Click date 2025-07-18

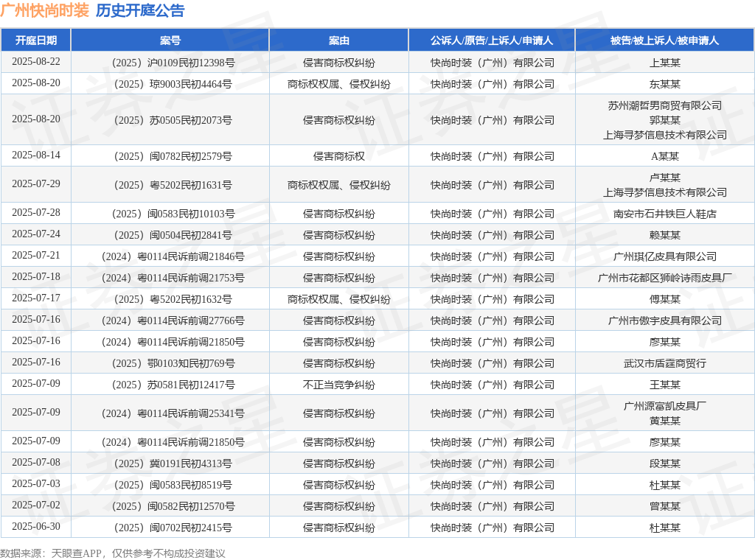pyautogui.click(x=36, y=276)
